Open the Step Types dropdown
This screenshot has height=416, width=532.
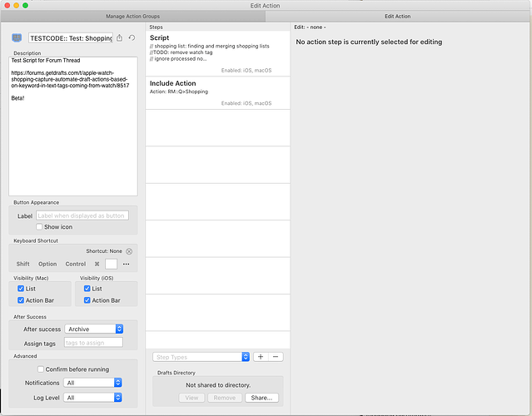[x=201, y=357]
